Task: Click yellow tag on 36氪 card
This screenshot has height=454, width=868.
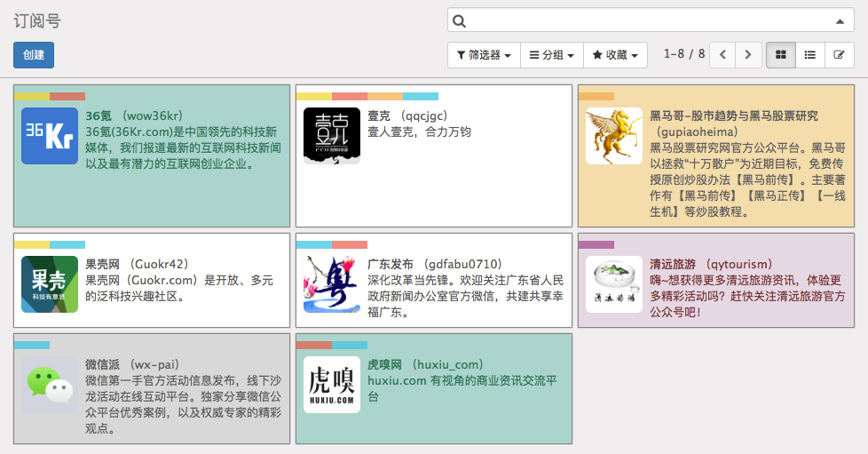Action: click(32, 97)
